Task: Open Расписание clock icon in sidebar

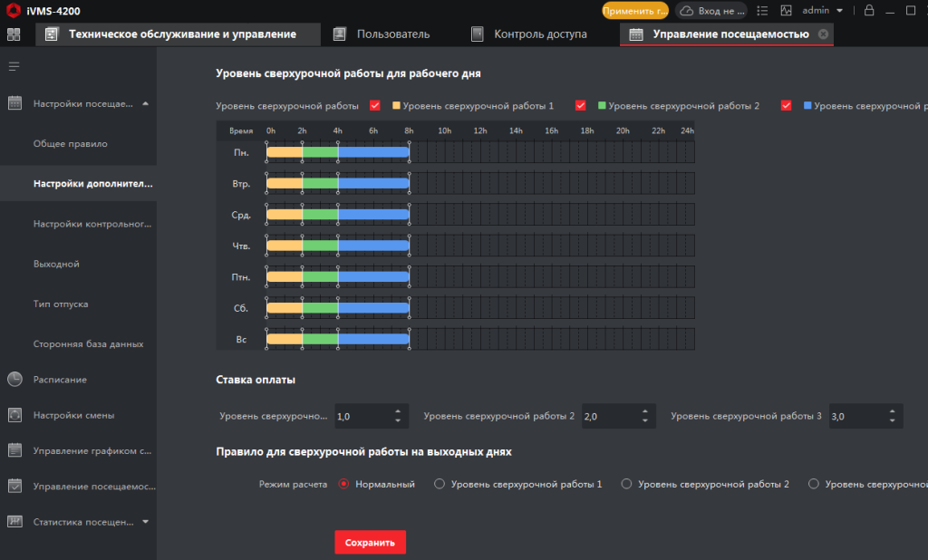Action: tap(14, 380)
